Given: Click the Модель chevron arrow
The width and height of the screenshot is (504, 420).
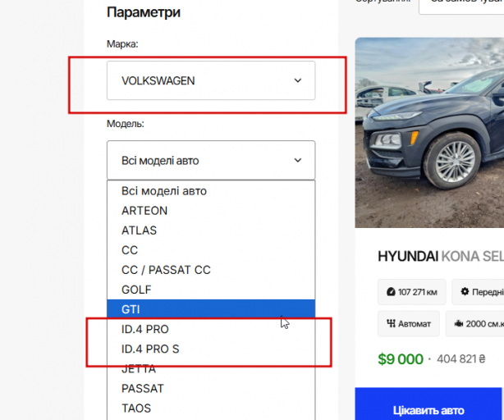Looking at the screenshot, I should tap(298, 160).
